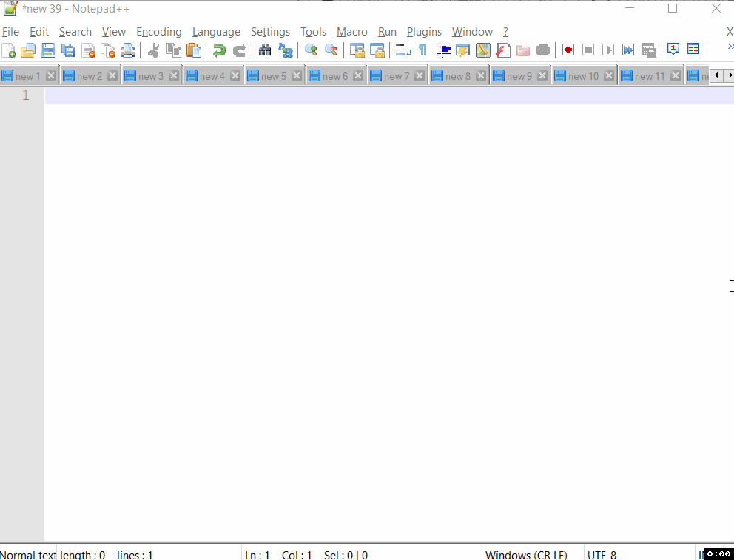This screenshot has width=734, height=560.
Task: Open the Document Map panel icon
Action: click(x=482, y=50)
